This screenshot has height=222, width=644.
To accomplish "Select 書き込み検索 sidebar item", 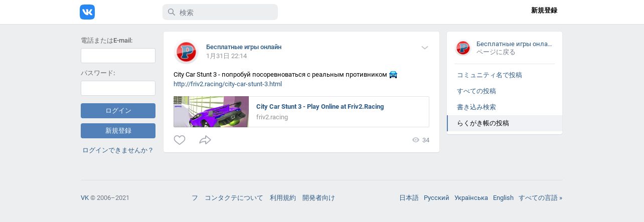I will [505, 107].
